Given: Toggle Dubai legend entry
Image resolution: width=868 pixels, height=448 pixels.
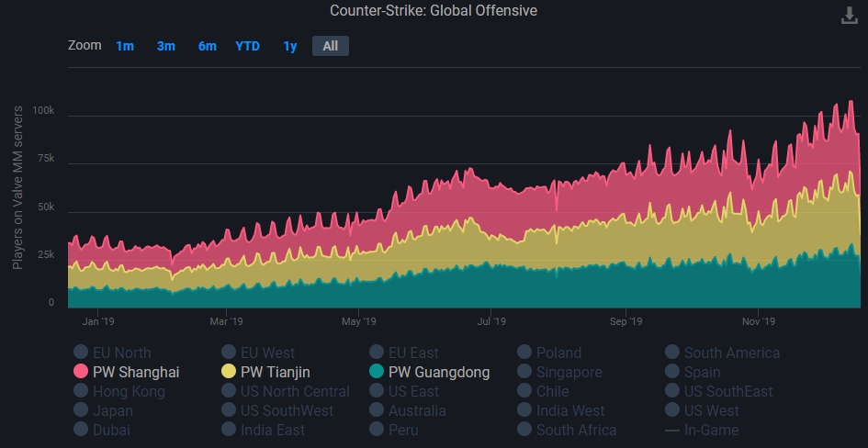Looking at the screenshot, I should tap(102, 431).
